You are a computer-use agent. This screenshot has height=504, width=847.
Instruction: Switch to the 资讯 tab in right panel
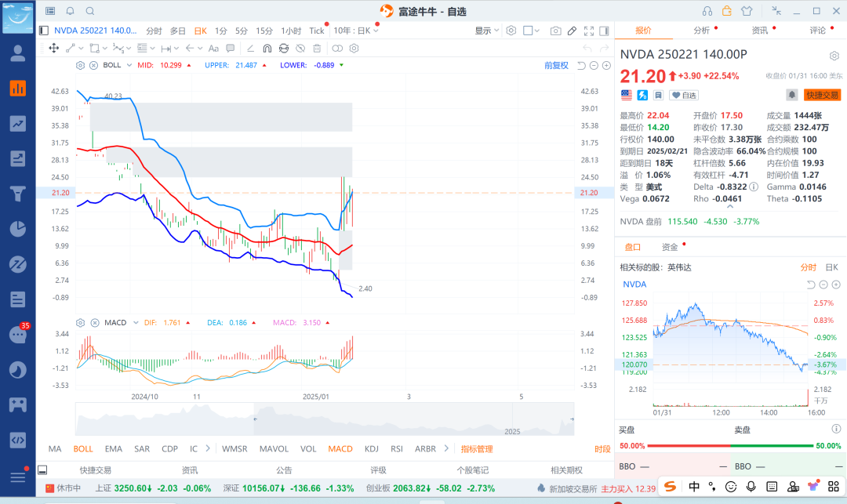click(x=760, y=31)
